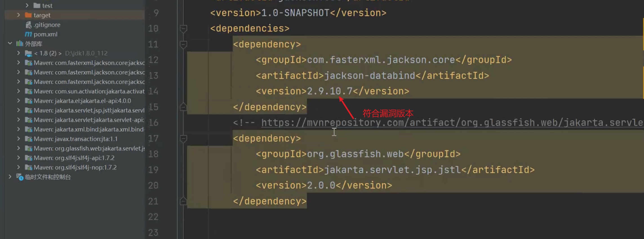
Task: Collapse the dependencies block fold marker on line 10
Action: tap(183, 28)
